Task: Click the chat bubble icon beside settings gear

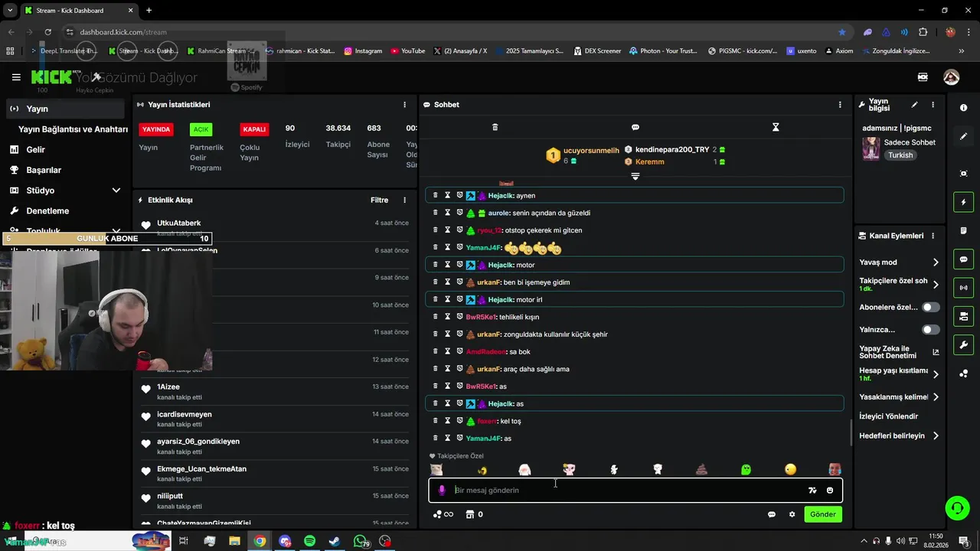Action: point(772,514)
